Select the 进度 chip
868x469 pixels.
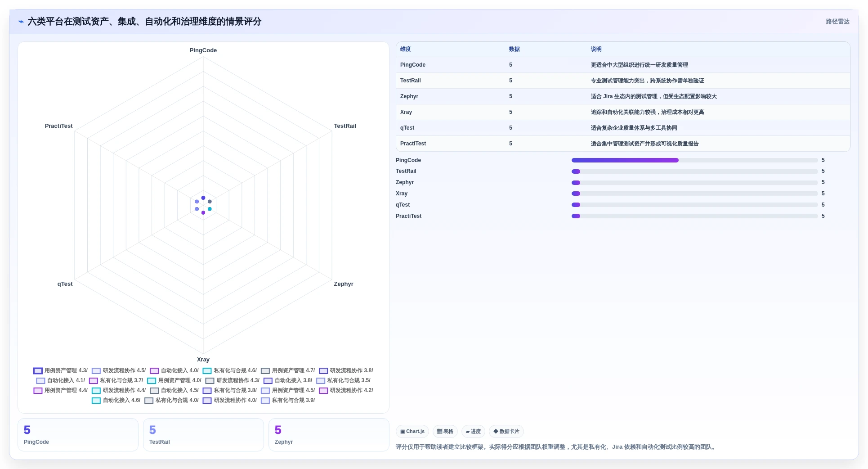pyautogui.click(x=473, y=432)
